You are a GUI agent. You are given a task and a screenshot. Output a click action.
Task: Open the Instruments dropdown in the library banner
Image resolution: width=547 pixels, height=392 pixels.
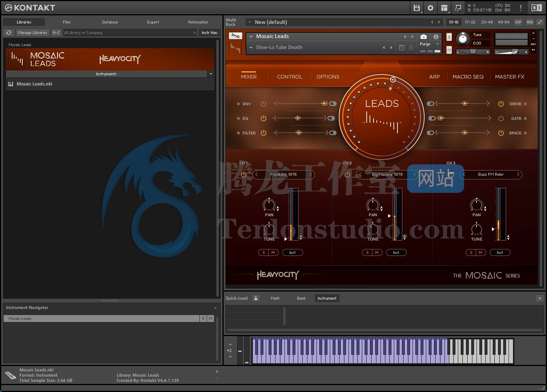click(210, 74)
